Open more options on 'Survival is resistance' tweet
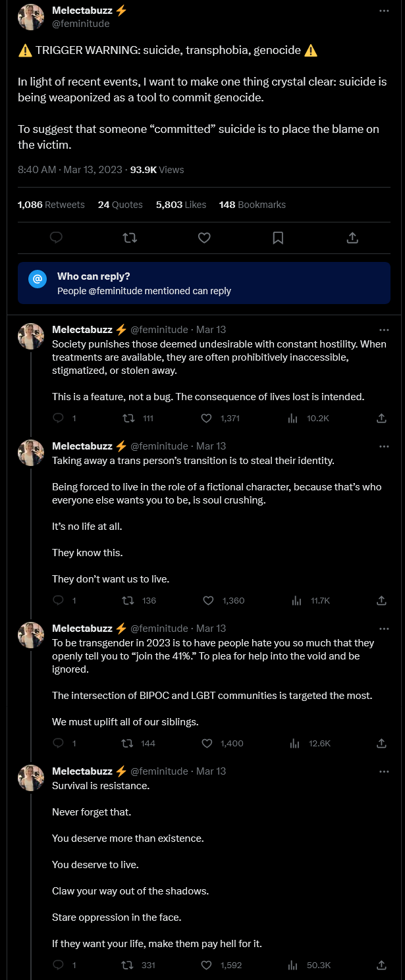The image size is (405, 980). tap(385, 771)
